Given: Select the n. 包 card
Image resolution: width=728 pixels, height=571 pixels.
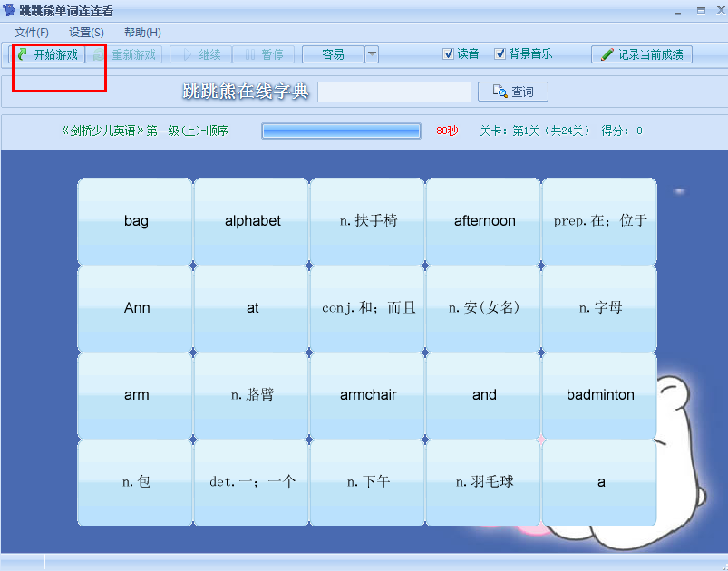Looking at the screenshot, I should pos(135,483).
